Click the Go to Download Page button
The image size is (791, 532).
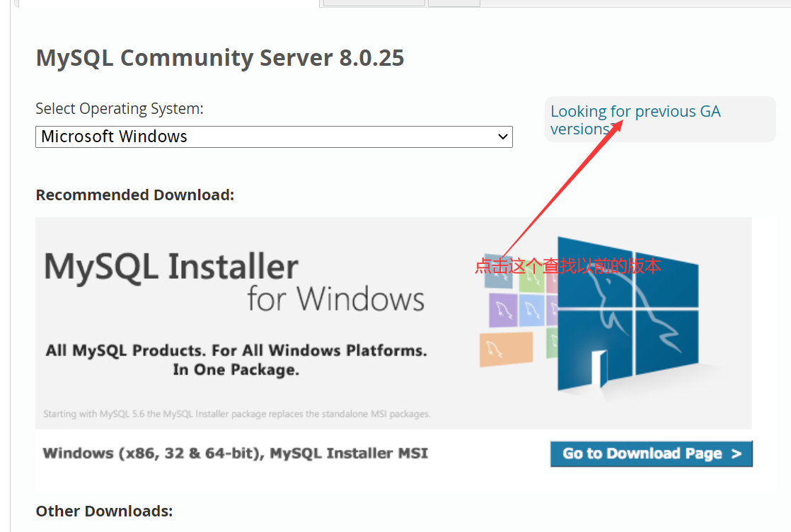pos(651,454)
